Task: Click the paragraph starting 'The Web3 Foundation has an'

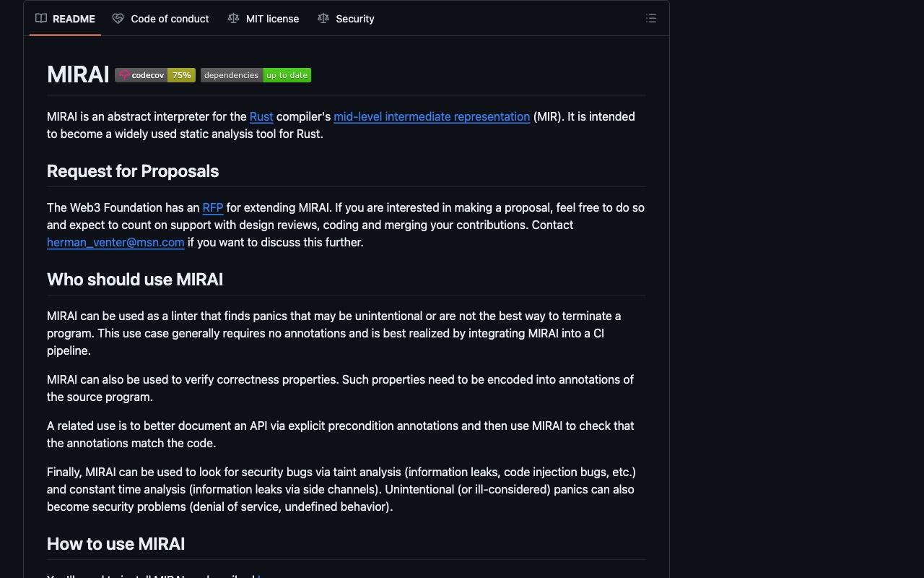Action: click(x=346, y=225)
